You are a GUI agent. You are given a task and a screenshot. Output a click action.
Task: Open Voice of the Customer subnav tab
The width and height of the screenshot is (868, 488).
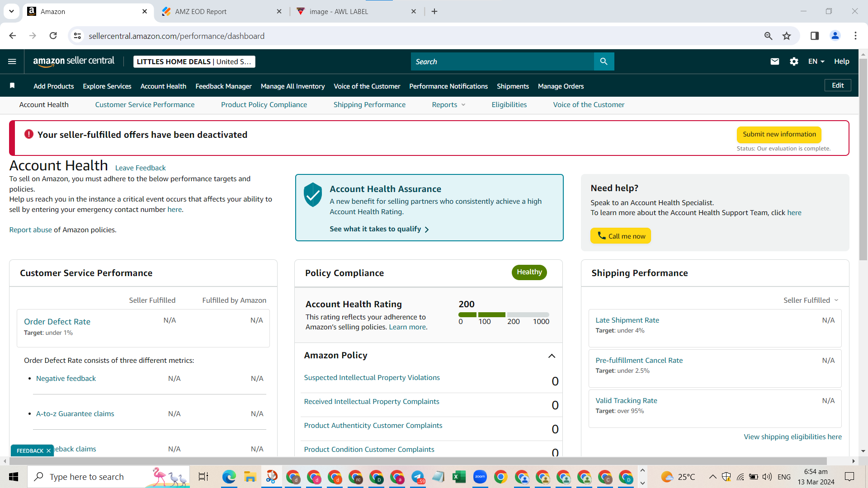coord(589,105)
